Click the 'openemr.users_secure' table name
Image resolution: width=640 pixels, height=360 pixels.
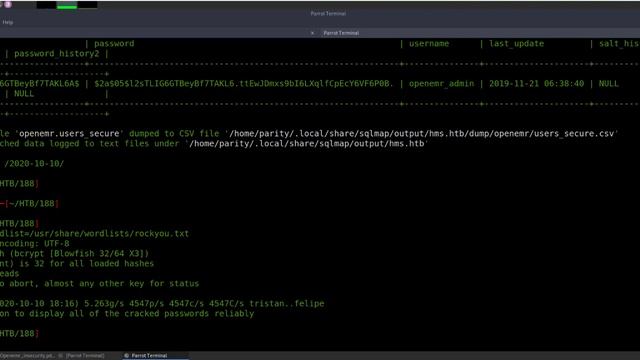coord(69,134)
